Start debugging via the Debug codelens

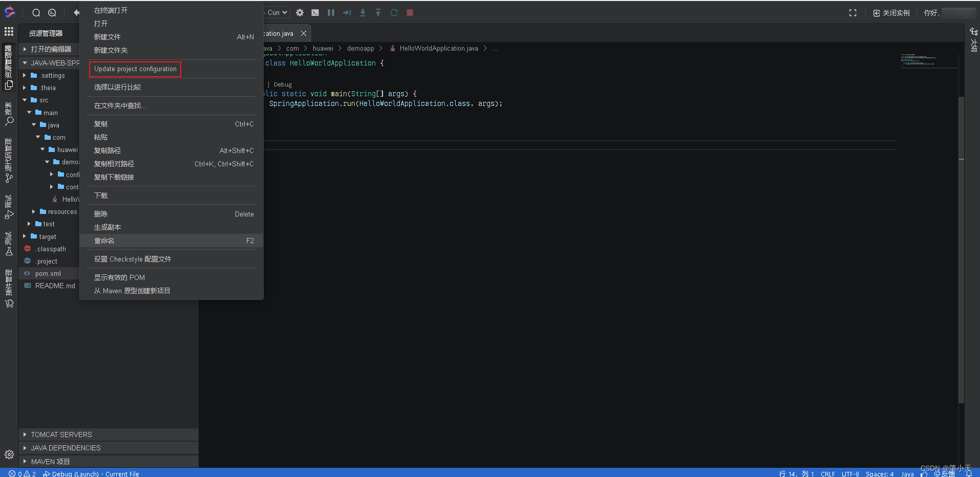pyautogui.click(x=282, y=84)
